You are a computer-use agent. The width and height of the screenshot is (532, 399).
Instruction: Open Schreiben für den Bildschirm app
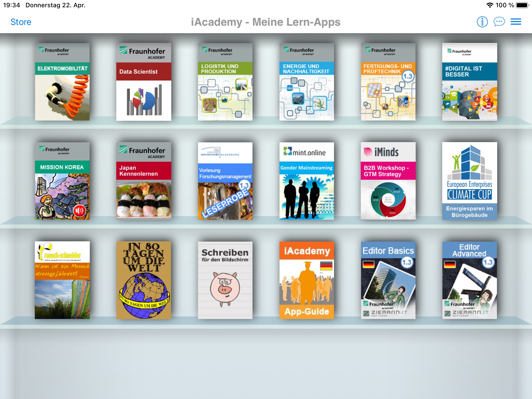[x=225, y=280]
